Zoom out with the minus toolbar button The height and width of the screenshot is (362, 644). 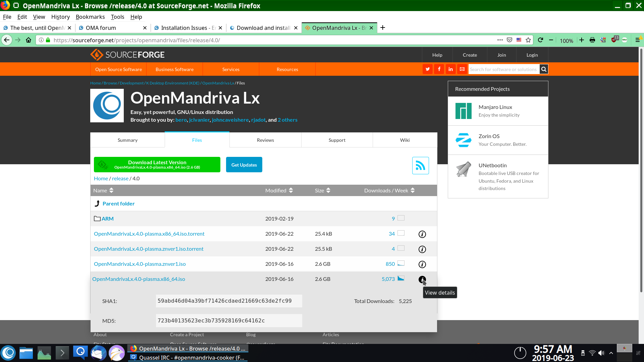(x=551, y=40)
